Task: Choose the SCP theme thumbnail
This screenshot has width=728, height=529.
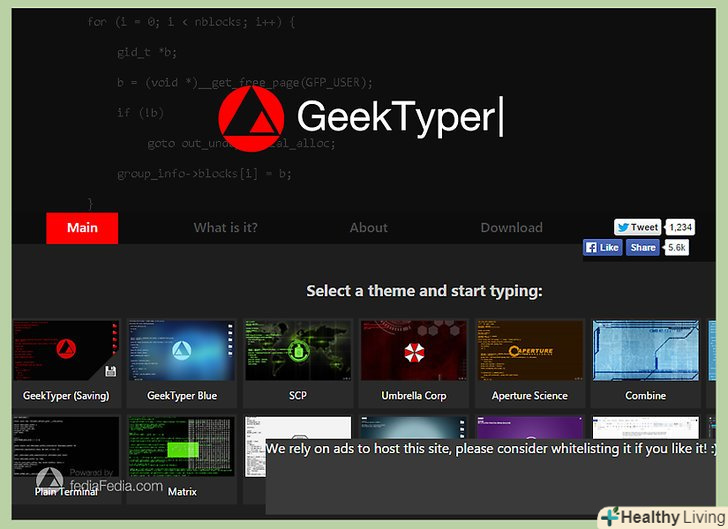Action: [x=298, y=351]
